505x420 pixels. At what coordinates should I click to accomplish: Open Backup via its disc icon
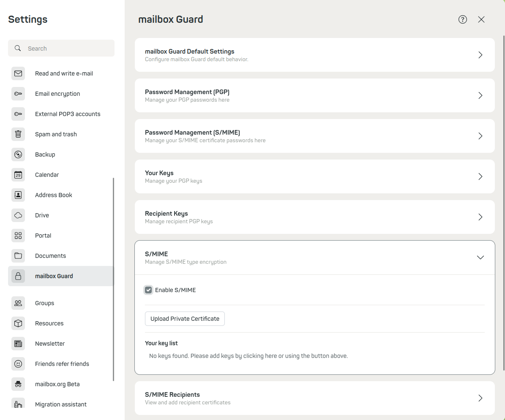click(x=18, y=154)
